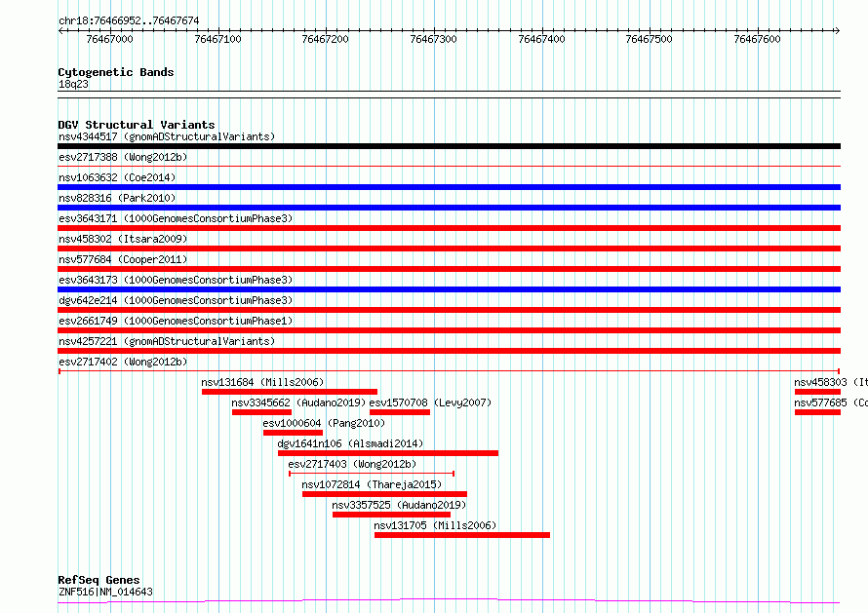Click the nsv131705 (Mills2006) red bar
Viewport: 868px width, 613px height.
point(462,535)
